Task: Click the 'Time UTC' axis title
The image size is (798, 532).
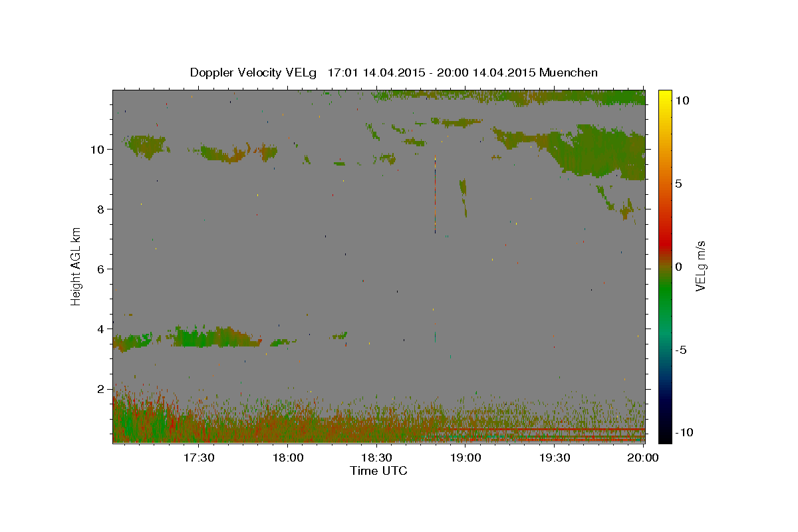Action: tap(378, 471)
